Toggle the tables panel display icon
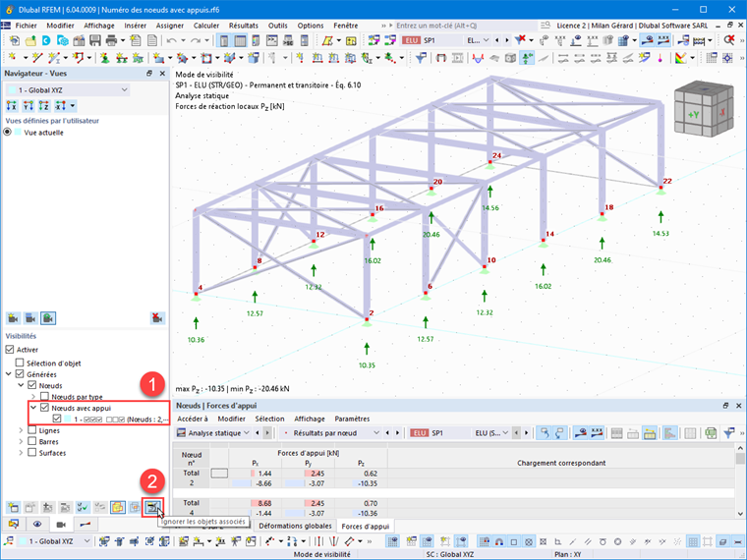Screen dimensions: 747x560 point(240,40)
